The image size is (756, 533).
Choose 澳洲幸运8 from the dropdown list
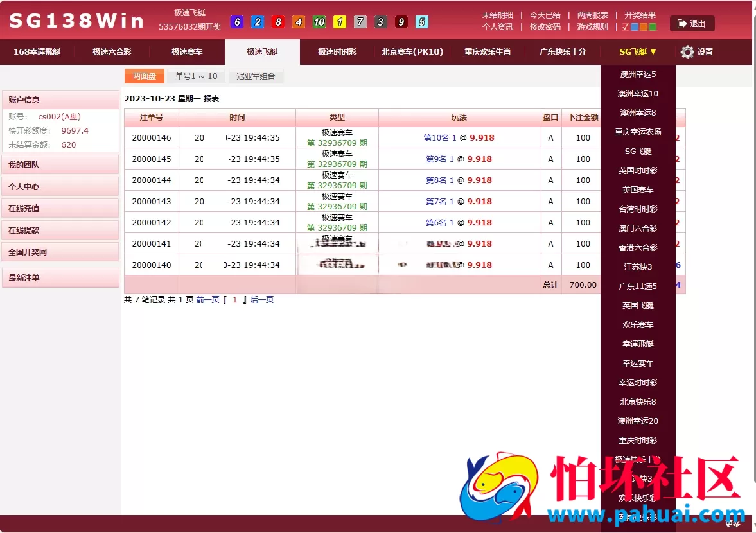[x=638, y=113]
